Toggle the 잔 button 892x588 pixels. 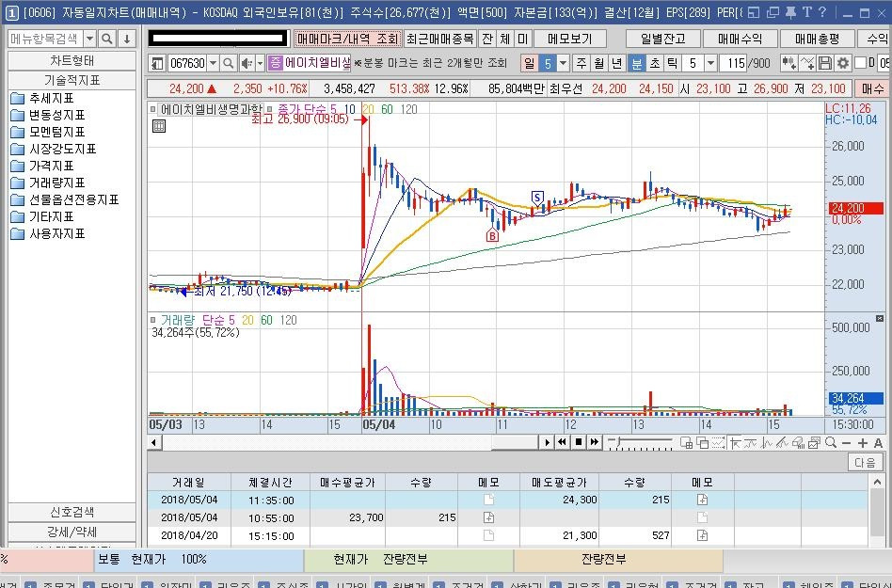[487, 39]
